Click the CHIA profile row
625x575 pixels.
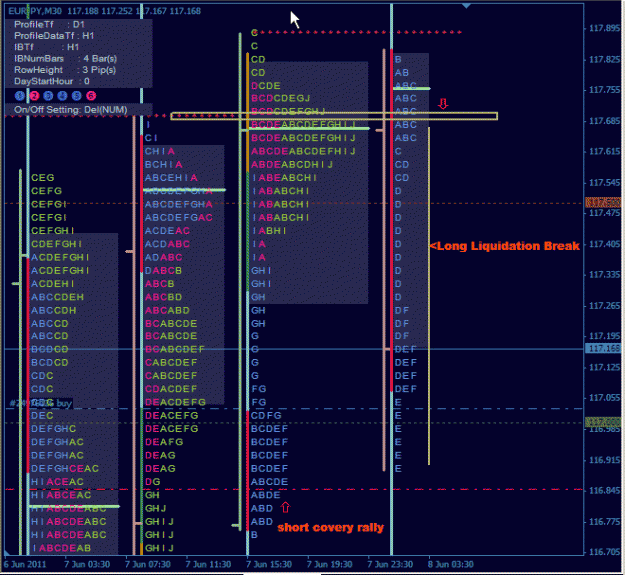tap(159, 151)
